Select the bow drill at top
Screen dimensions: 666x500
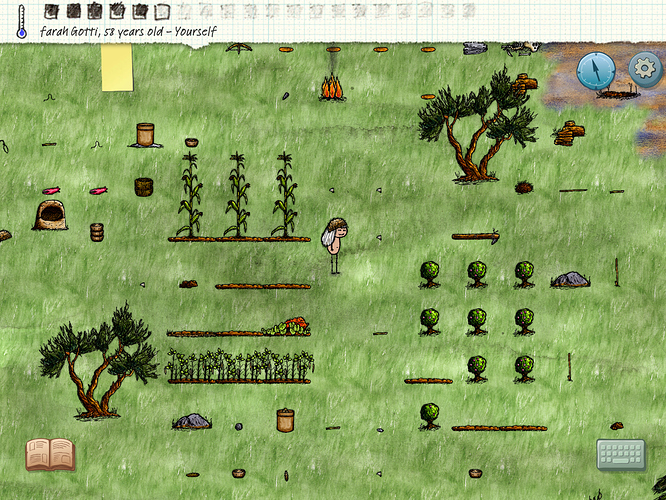point(239,48)
